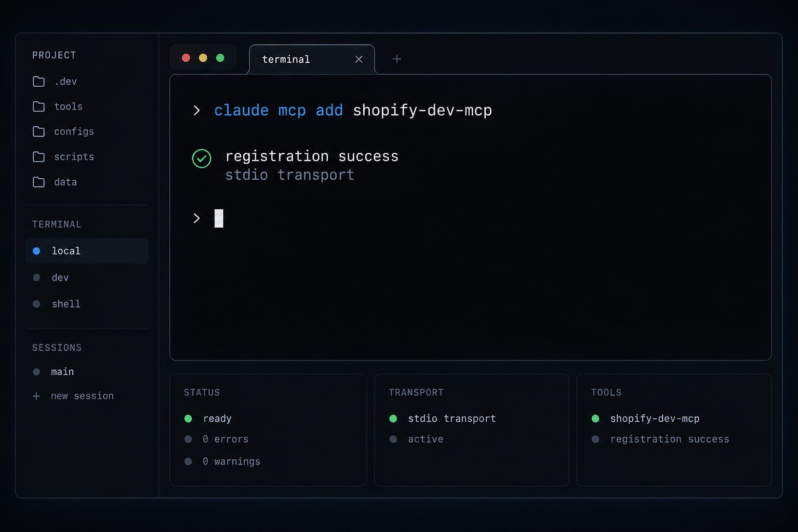798x532 pixels.
Task: Open the data project folder label
Action: click(x=65, y=182)
